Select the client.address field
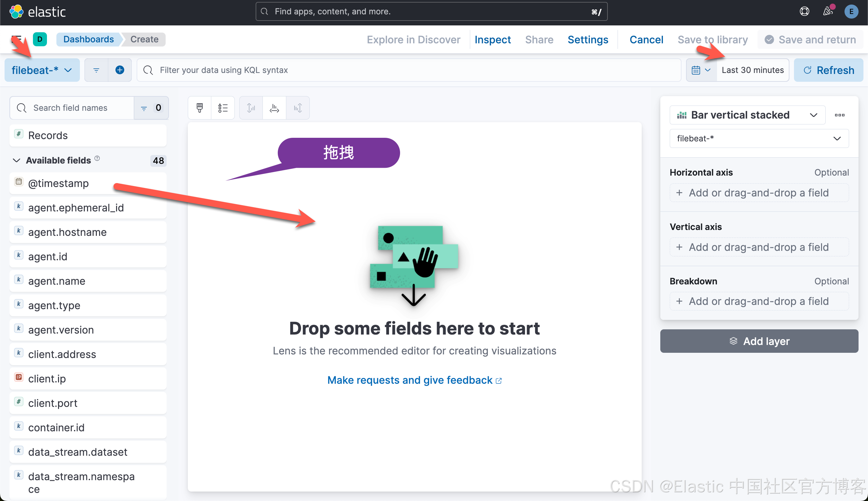868x501 pixels. pyautogui.click(x=88, y=354)
